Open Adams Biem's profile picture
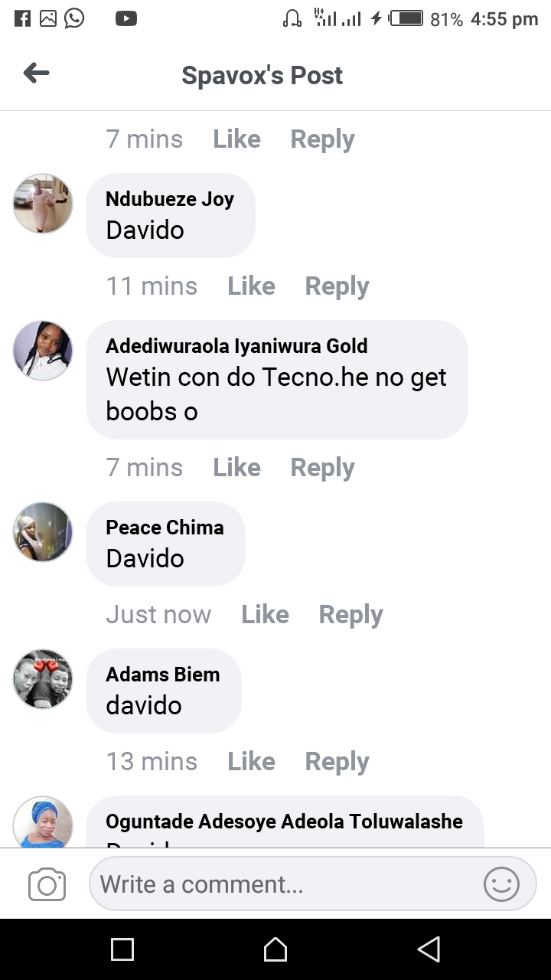This screenshot has width=551, height=980. [43, 678]
